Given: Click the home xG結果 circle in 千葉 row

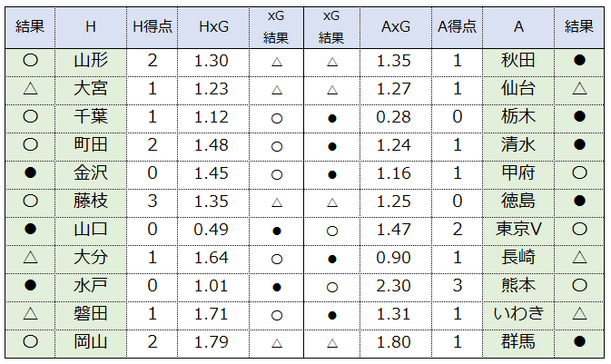Looking at the screenshot, I should [x=276, y=118].
